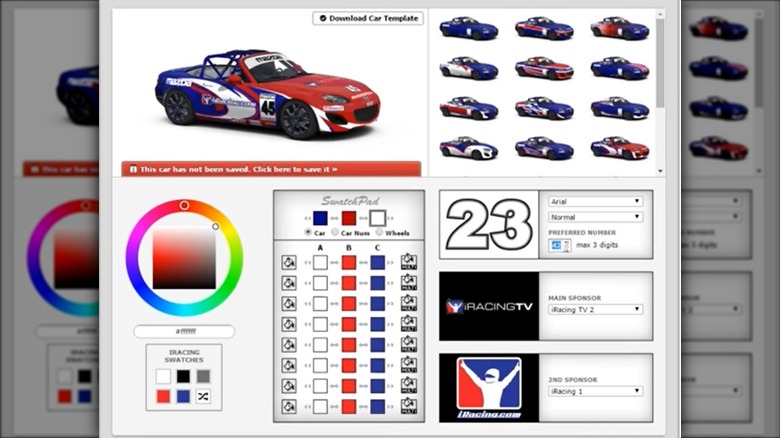Open the Arial font dropdown

[595, 202]
